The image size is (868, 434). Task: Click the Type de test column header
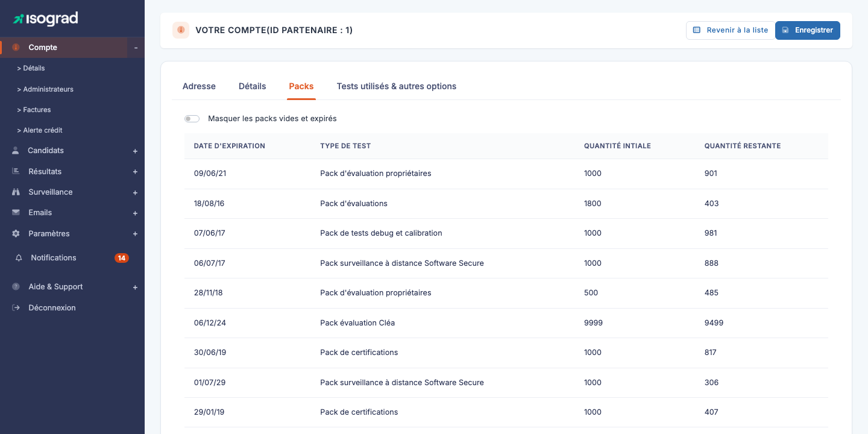coord(345,146)
